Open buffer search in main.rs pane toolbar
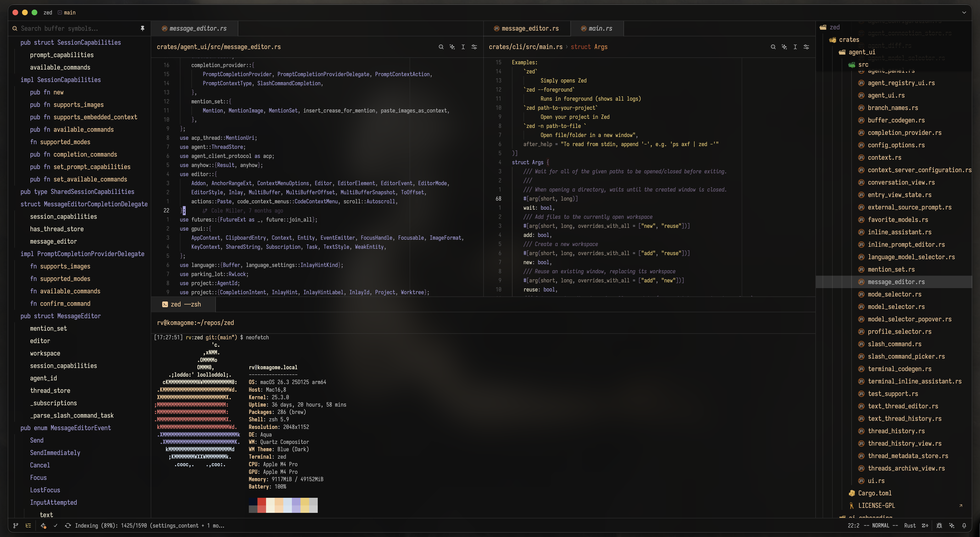980x537 pixels. tap(773, 47)
